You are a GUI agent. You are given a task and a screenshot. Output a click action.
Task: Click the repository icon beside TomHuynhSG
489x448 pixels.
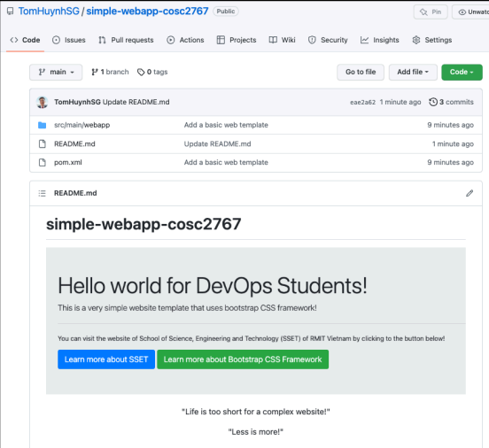pyautogui.click(x=11, y=12)
